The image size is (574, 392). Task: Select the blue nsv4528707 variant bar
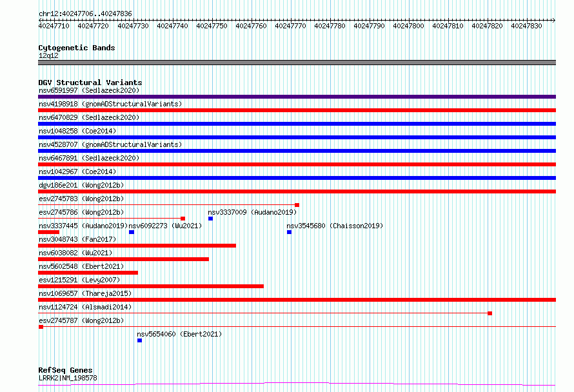(x=297, y=151)
